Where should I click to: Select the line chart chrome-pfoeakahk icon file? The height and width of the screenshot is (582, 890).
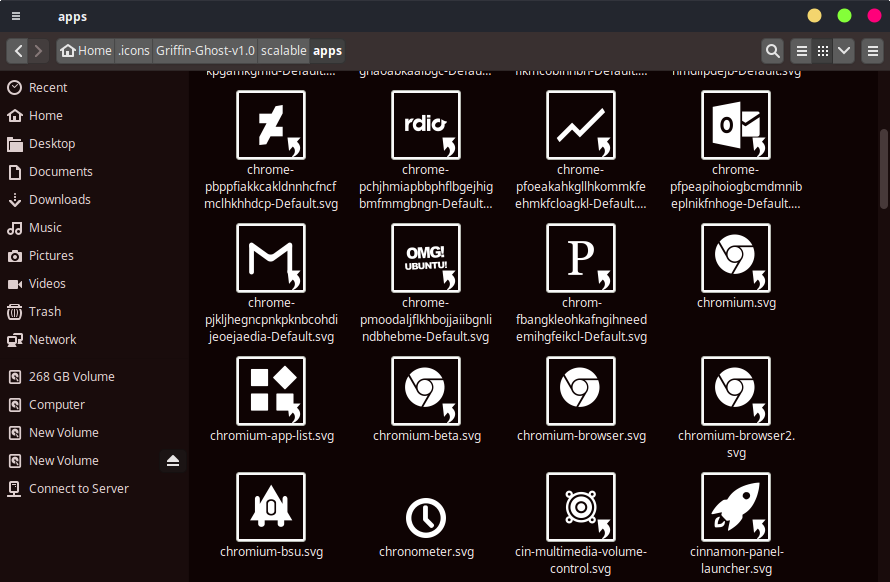tap(581, 125)
